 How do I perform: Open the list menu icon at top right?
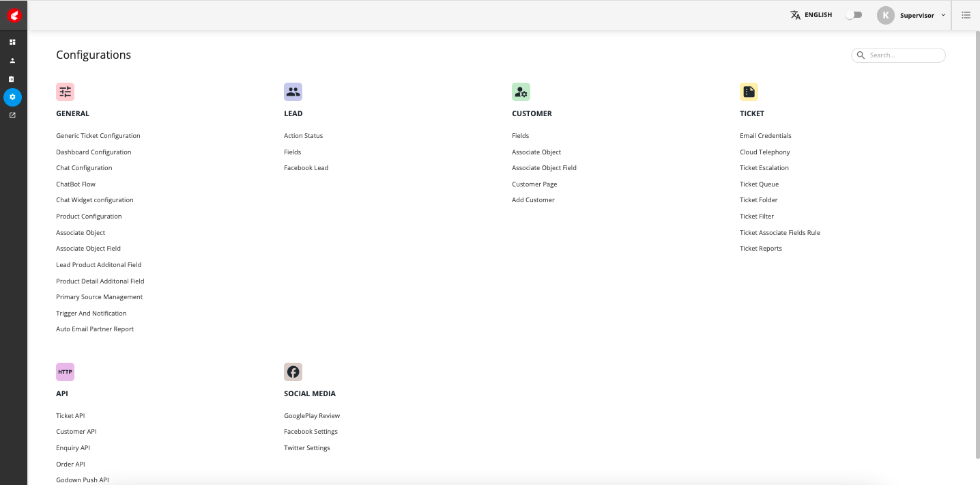(966, 15)
